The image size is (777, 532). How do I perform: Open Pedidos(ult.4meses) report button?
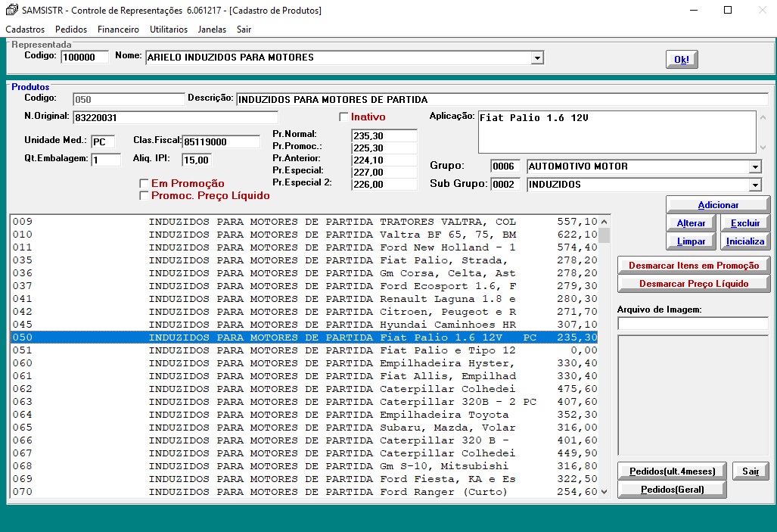[x=672, y=471]
